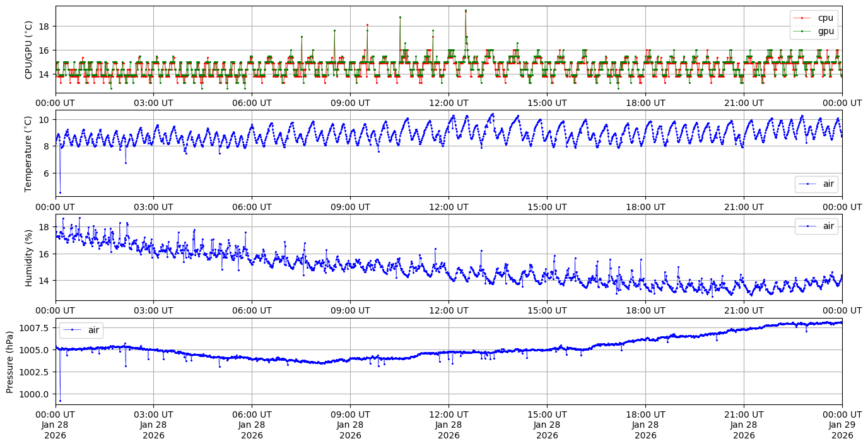Click the 'Humidity (%)' y-axis label

click(x=28, y=257)
